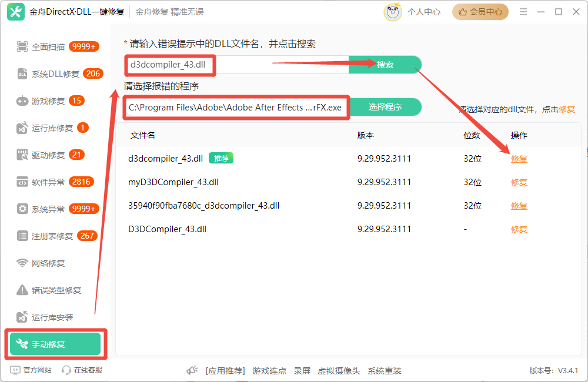Click the user avatar icon
This screenshot has height=382, width=588.
[393, 12]
